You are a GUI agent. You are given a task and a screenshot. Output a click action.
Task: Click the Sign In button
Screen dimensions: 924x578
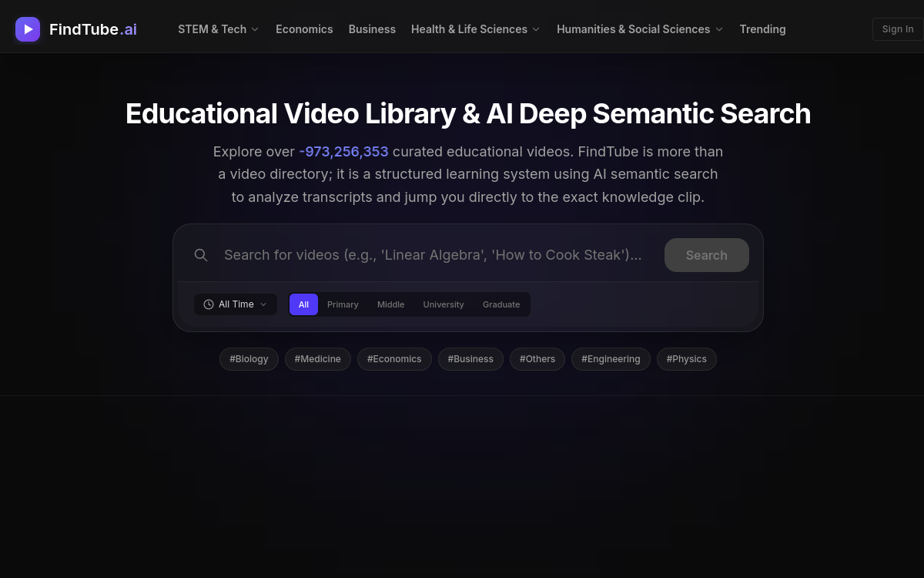point(898,29)
